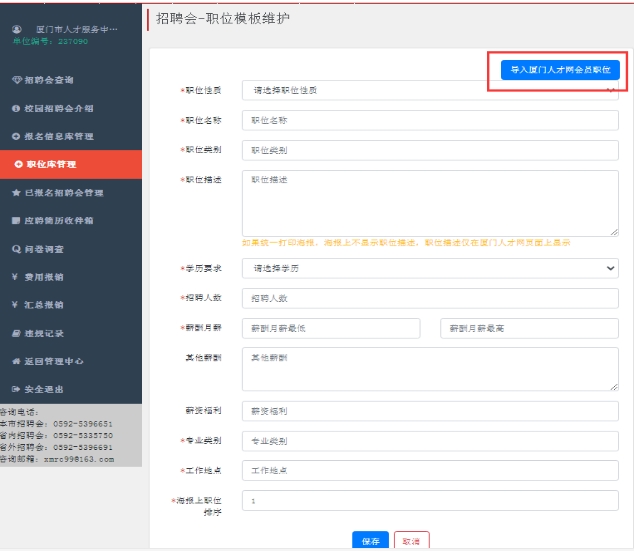Click the info icon beside 校园招聘会介绍
This screenshot has height=552, width=634.
(x=16, y=107)
